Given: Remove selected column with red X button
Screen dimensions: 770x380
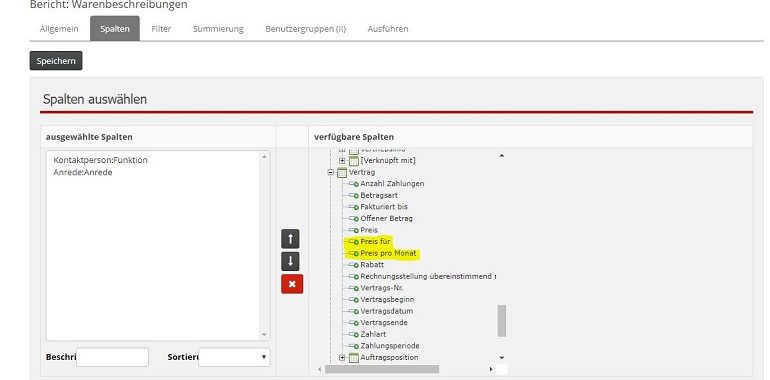Looking at the screenshot, I should (x=292, y=284).
